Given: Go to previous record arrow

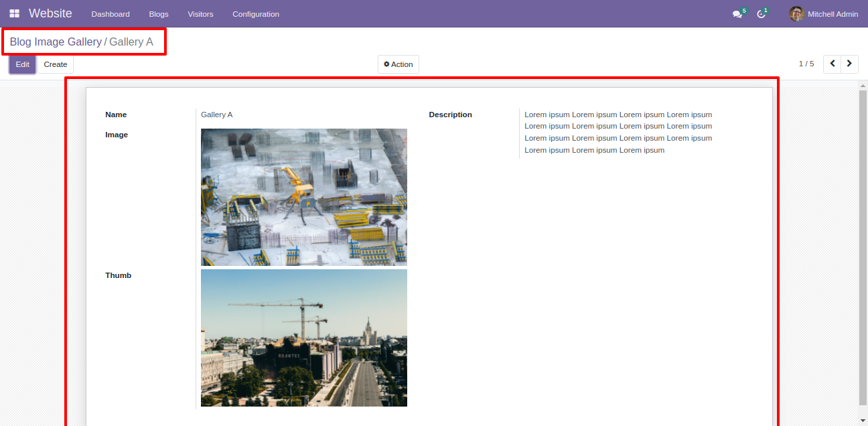Looking at the screenshot, I should pos(832,64).
